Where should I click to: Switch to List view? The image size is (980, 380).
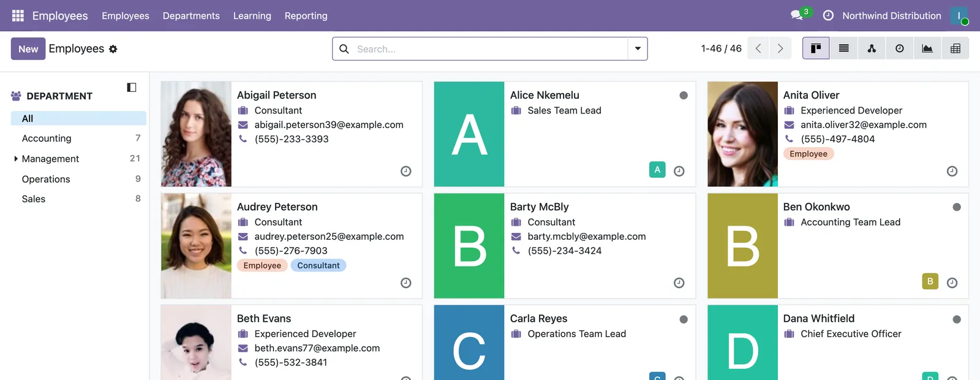843,48
